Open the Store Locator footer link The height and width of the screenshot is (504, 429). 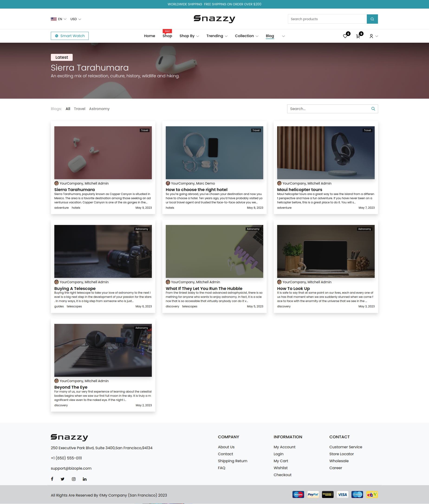click(x=341, y=454)
